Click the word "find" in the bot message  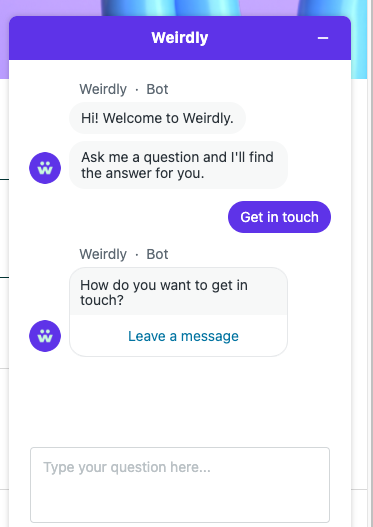261,157
